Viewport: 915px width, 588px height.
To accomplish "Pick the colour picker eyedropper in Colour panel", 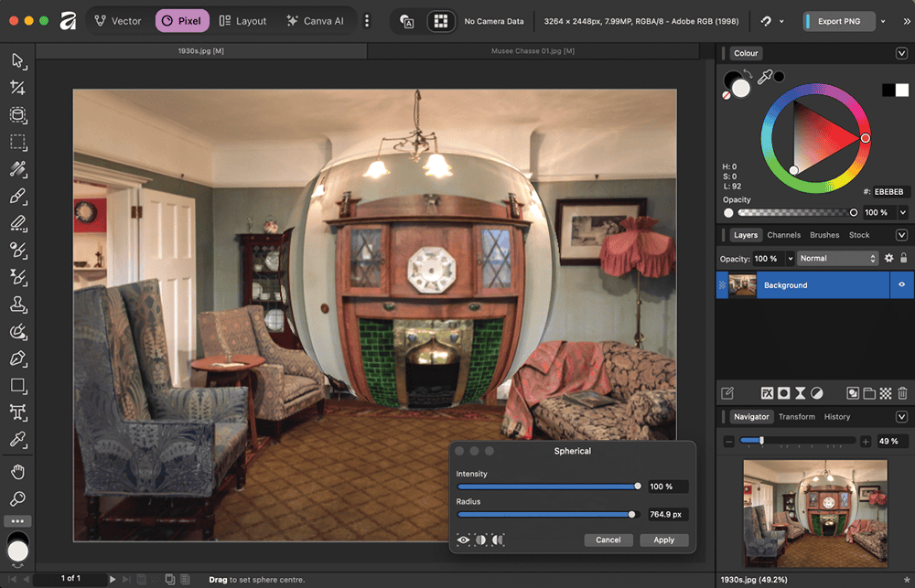I will [765, 77].
